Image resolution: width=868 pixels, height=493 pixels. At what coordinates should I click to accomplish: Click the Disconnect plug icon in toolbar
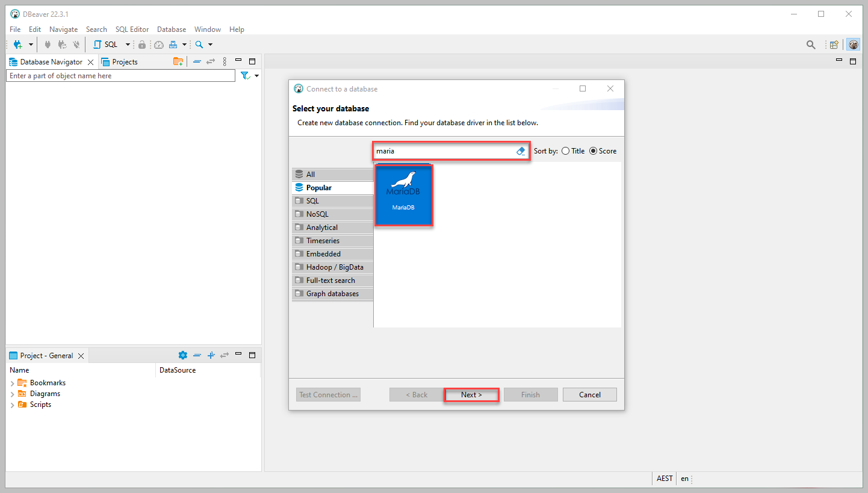pyautogui.click(x=76, y=45)
